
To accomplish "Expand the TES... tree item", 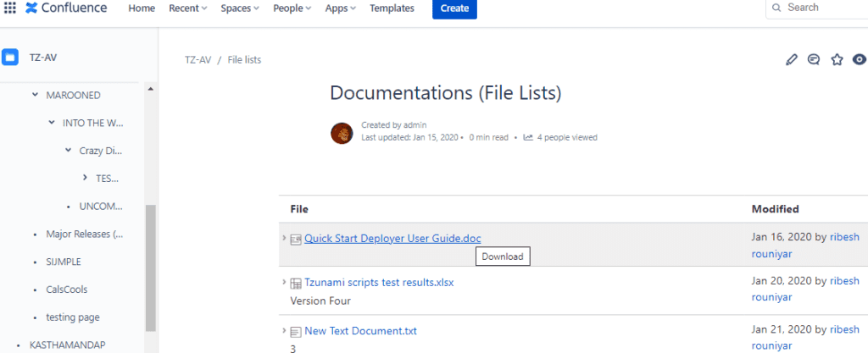I will 85,178.
